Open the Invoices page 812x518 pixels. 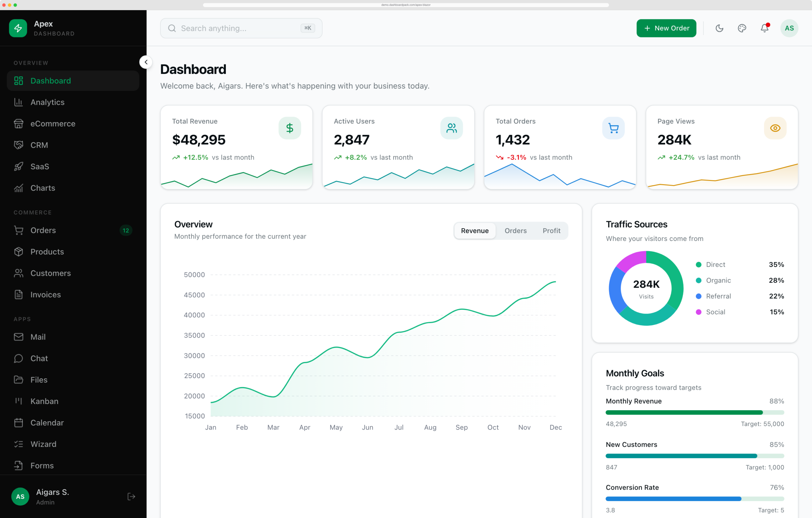click(x=73, y=295)
